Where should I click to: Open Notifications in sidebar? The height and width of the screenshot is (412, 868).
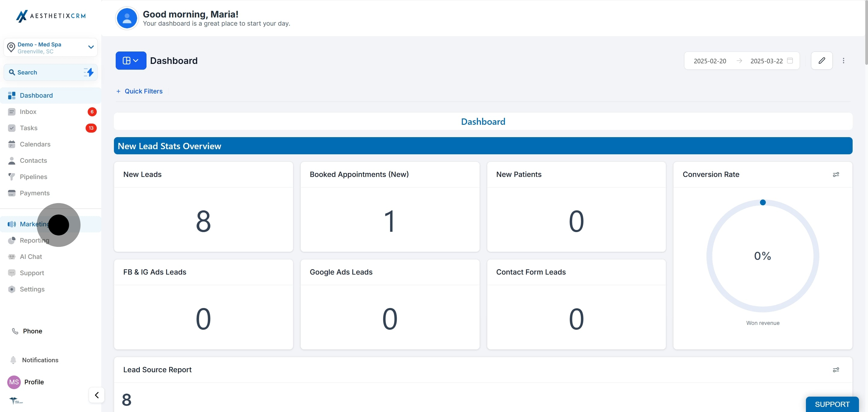pyautogui.click(x=40, y=360)
